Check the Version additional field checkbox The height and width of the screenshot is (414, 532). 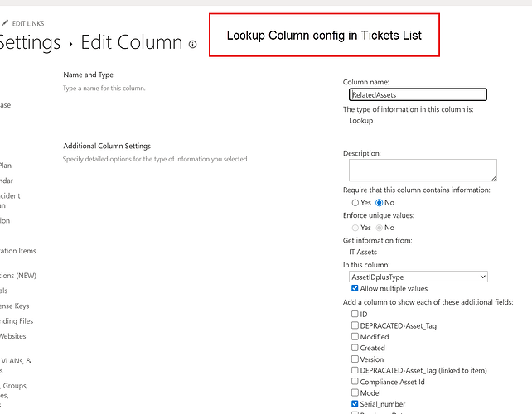(355, 359)
